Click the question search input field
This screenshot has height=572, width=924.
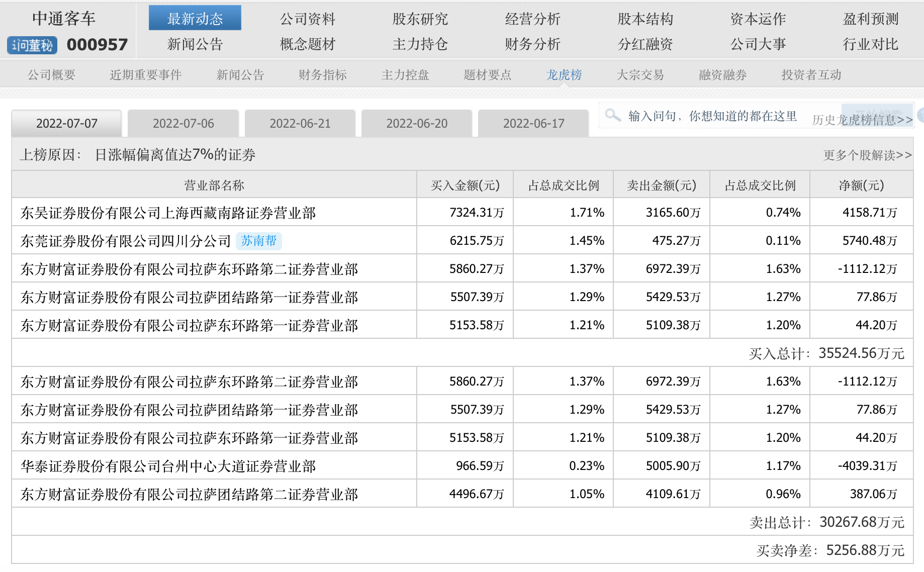(714, 115)
